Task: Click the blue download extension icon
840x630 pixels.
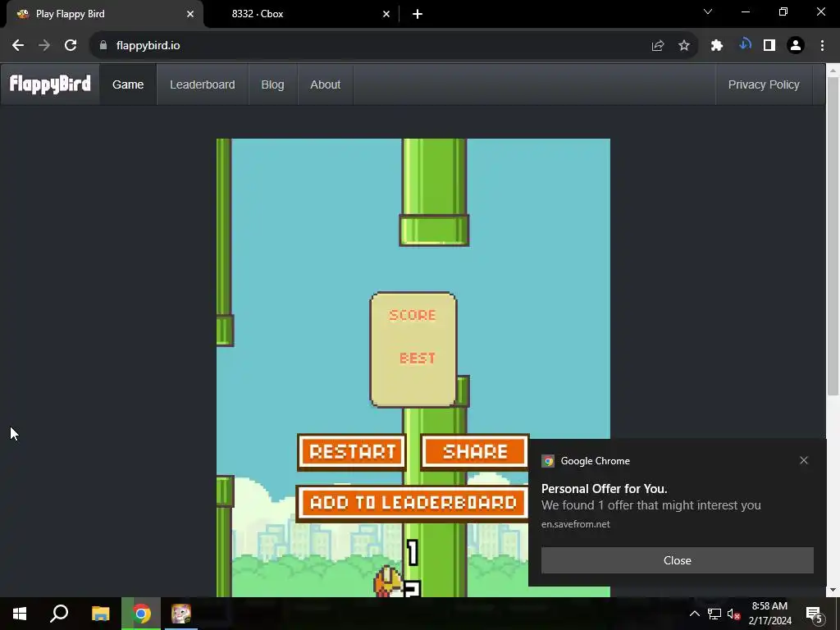Action: 745,44
